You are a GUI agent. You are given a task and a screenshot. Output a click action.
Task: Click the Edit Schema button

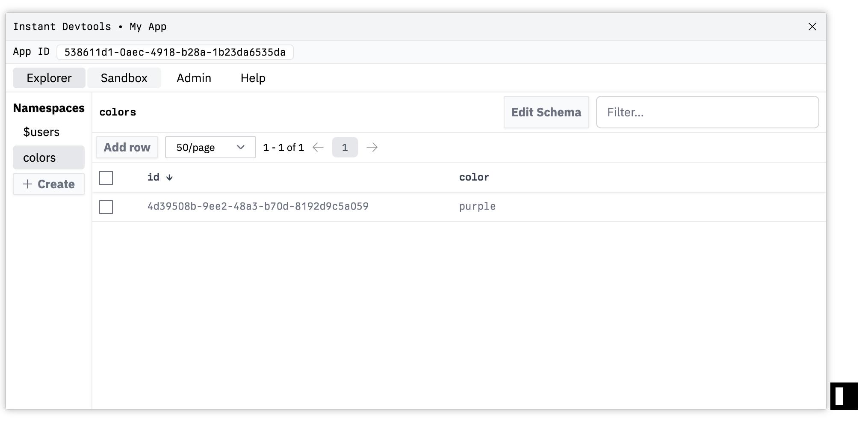(546, 112)
